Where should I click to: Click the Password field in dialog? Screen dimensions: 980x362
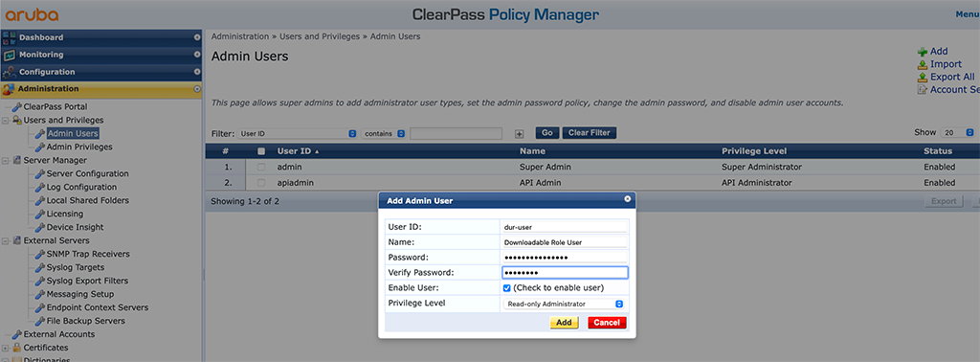pyautogui.click(x=565, y=257)
